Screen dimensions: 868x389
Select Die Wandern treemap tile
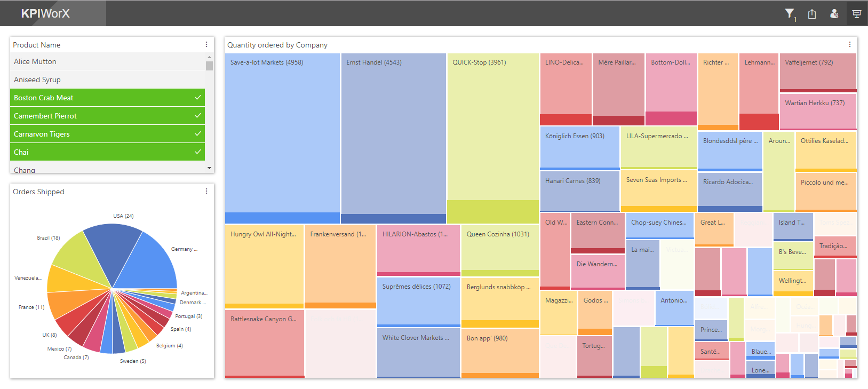(x=598, y=272)
